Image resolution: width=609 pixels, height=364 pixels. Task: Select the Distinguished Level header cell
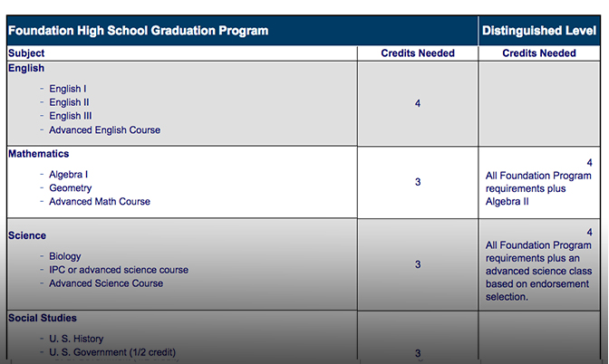(539, 31)
